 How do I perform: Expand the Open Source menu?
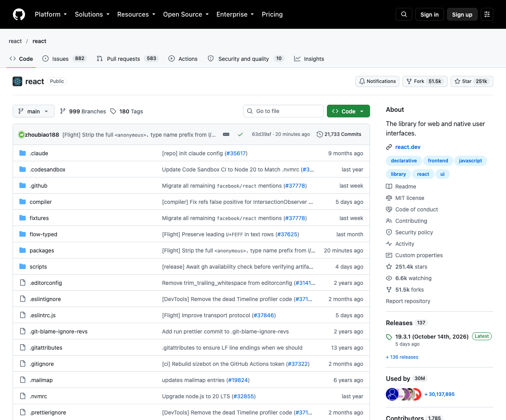coord(186,14)
